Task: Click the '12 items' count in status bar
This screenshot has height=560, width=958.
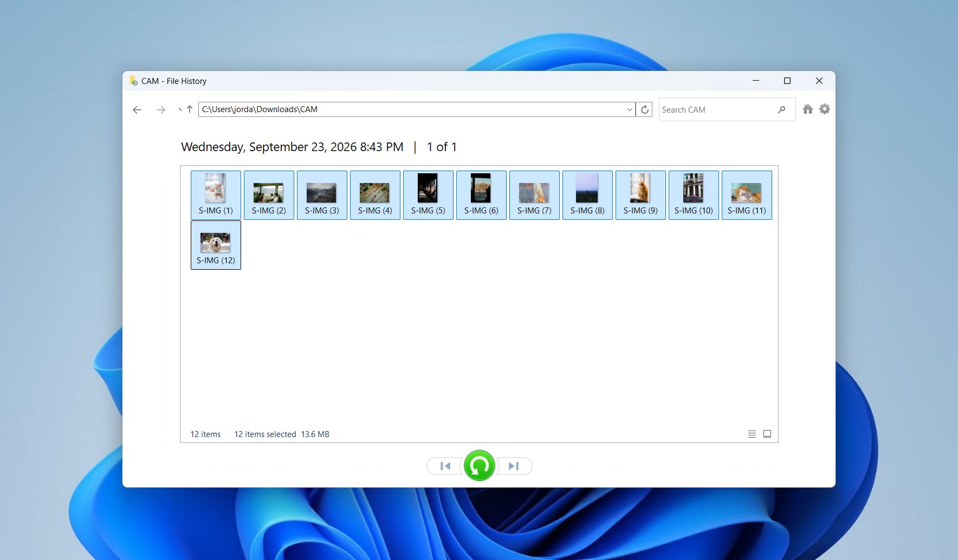Action: [205, 434]
